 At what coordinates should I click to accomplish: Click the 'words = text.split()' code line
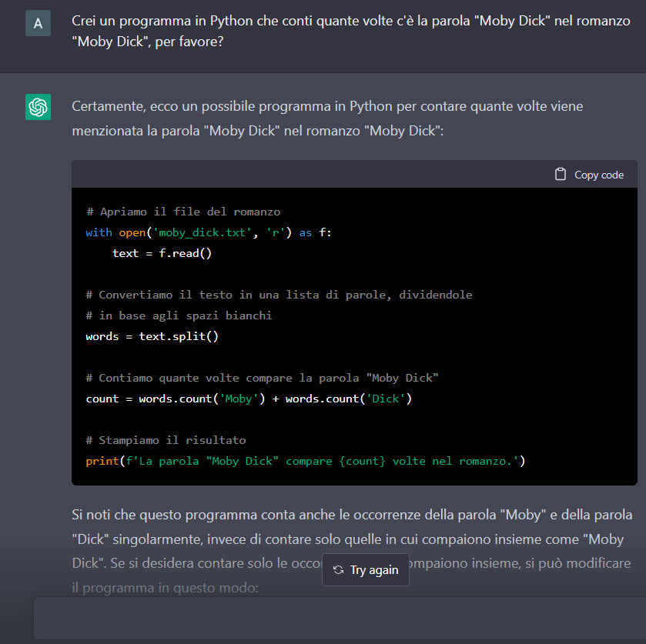(x=152, y=336)
